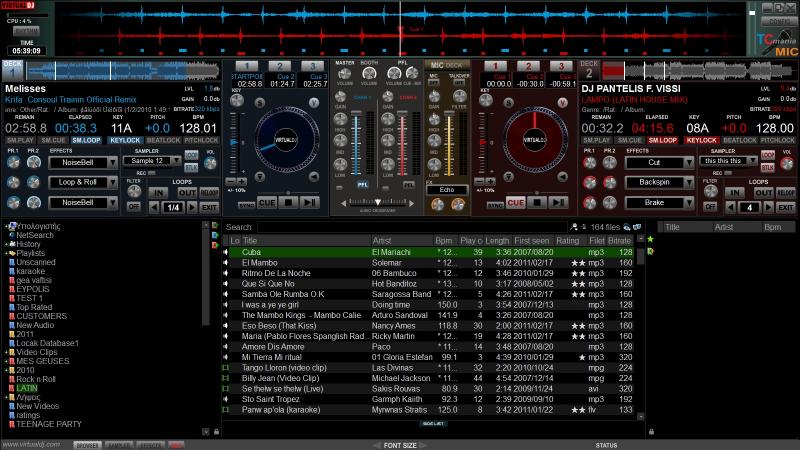Toggle SM.LOOP on deck 1
The image size is (800, 450).
pyautogui.click(x=86, y=140)
